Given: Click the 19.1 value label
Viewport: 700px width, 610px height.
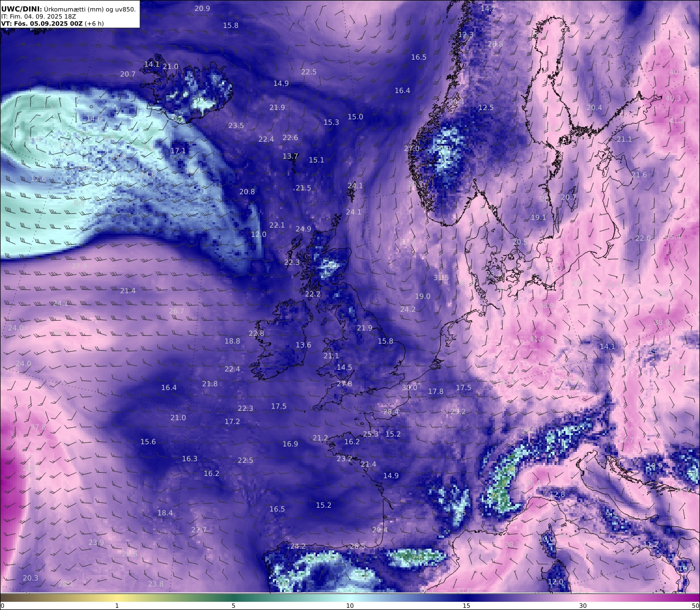Looking at the screenshot, I should (539, 218).
